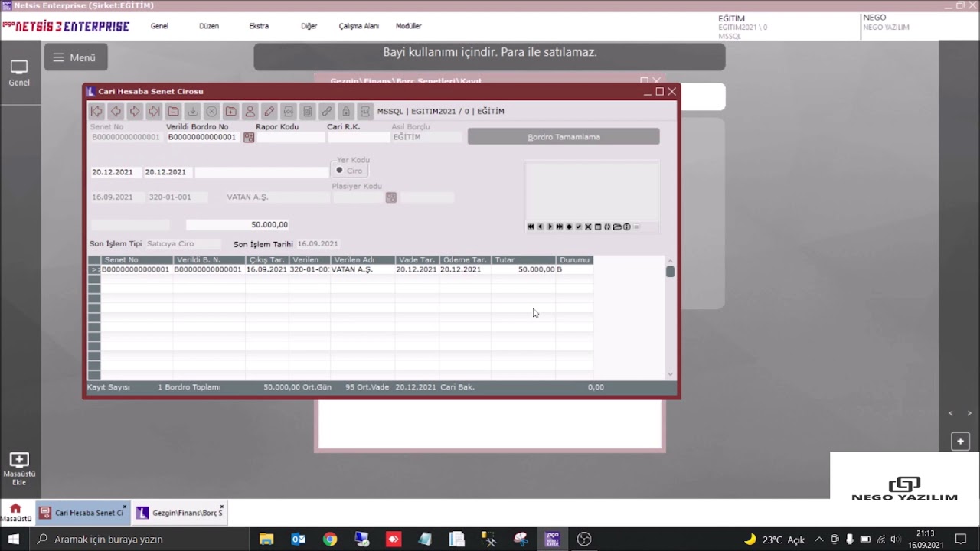Click the square frame icon in picture navigator
Screen dimensions: 980x551
598,227
